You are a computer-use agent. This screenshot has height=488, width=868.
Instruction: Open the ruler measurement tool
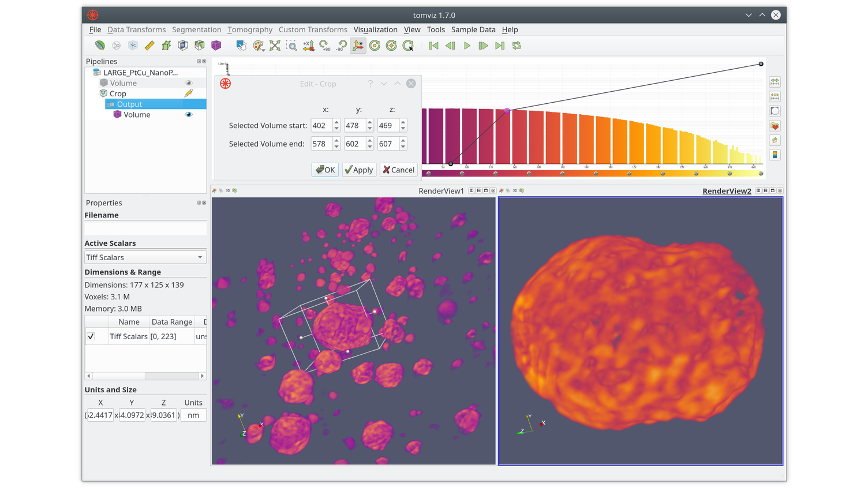149,45
